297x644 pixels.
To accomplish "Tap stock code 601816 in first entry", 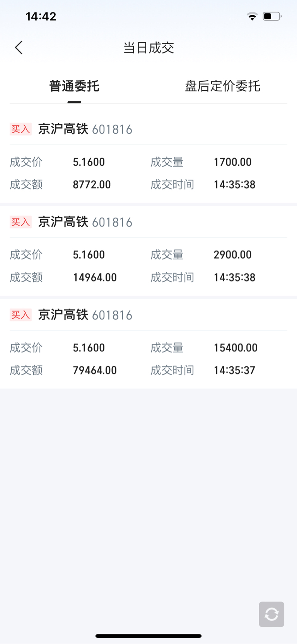I will coord(112,129).
